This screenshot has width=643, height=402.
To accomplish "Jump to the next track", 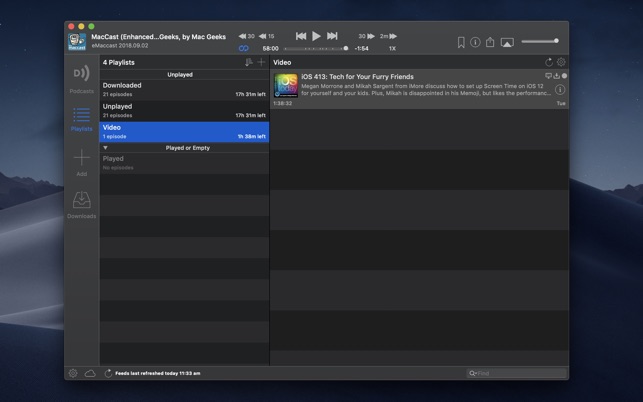I will (x=332, y=36).
